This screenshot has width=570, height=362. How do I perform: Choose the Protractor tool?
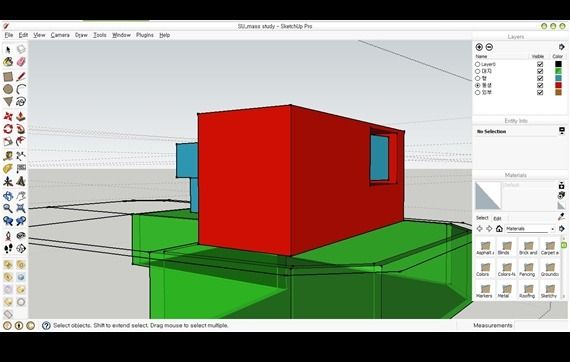click(8, 169)
